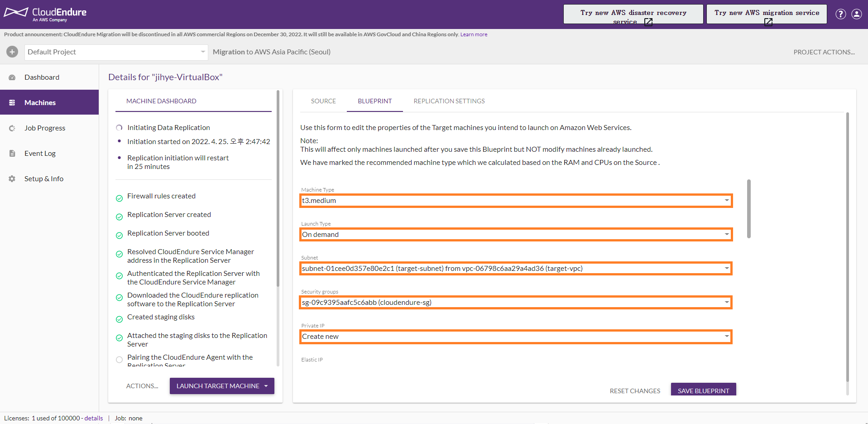Click 'Details for "jihye-VirtualBox"' heading
Screen dimensions: 868x424
point(165,77)
